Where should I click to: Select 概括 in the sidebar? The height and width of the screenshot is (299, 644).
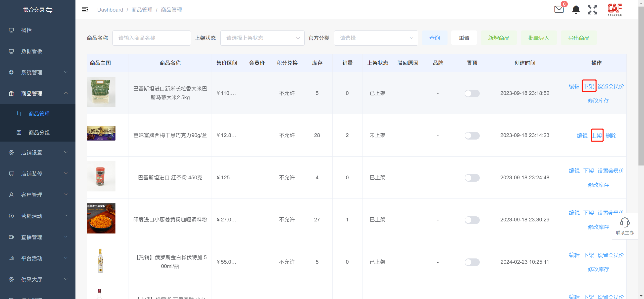point(26,30)
